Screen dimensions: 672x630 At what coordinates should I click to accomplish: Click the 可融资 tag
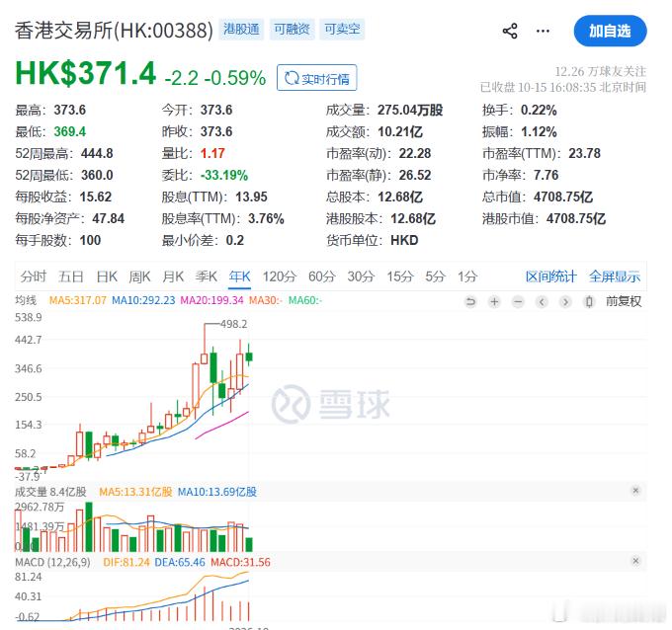click(292, 29)
